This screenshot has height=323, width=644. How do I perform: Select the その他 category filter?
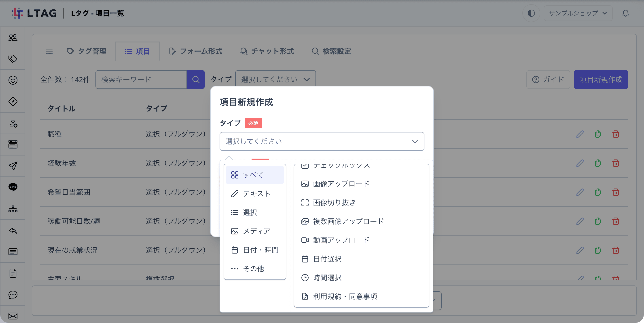[255, 268]
